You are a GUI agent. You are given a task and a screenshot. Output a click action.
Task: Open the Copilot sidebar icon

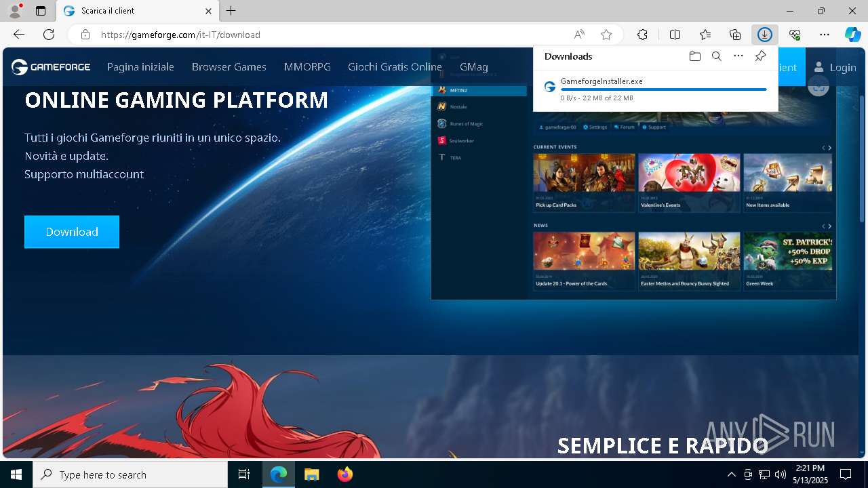(x=852, y=35)
